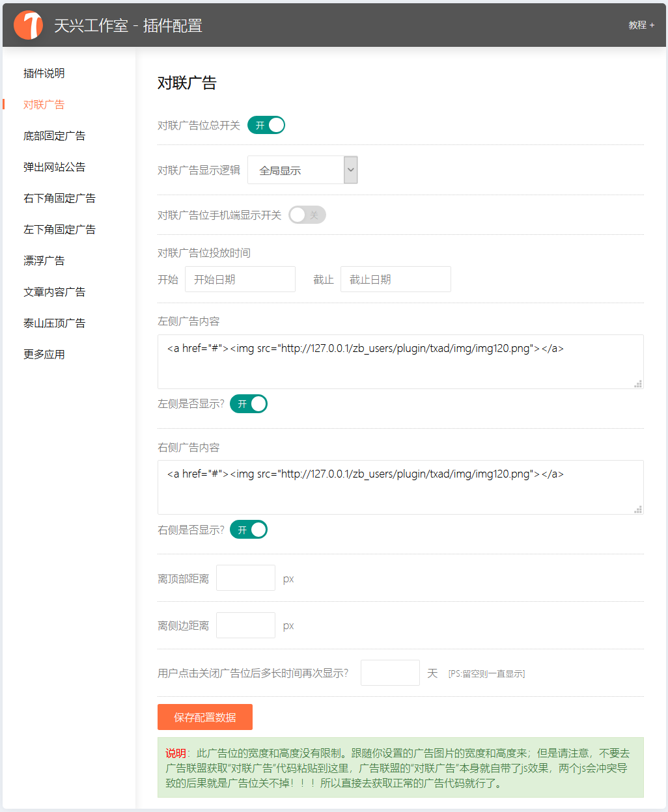The image size is (668, 812).
Task: Click the 对联广告位投放时间 label
Action: coord(204,253)
